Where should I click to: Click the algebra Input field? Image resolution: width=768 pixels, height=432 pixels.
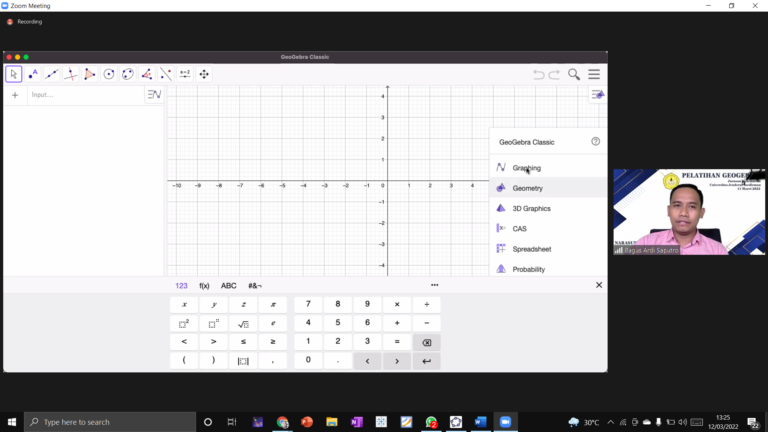pos(85,95)
